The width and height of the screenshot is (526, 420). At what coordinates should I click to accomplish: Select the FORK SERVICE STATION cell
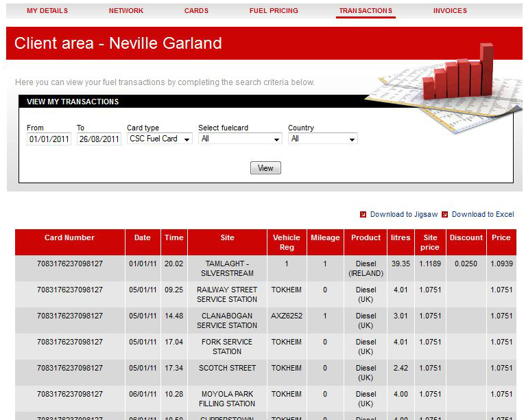tap(227, 347)
